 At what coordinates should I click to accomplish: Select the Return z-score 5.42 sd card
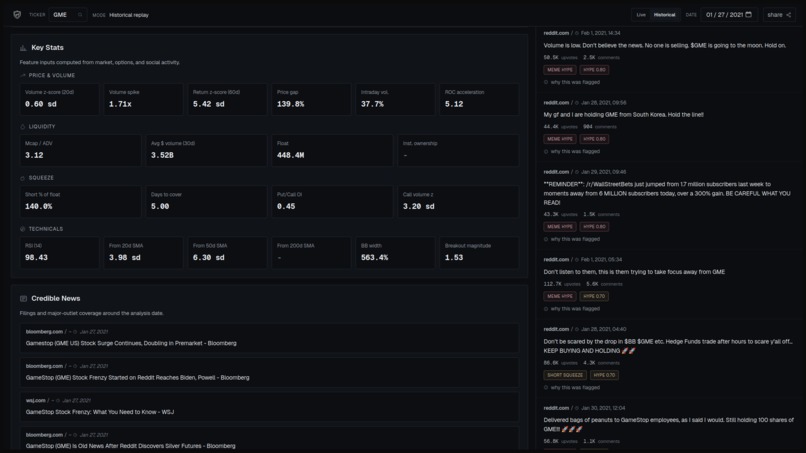(227, 99)
